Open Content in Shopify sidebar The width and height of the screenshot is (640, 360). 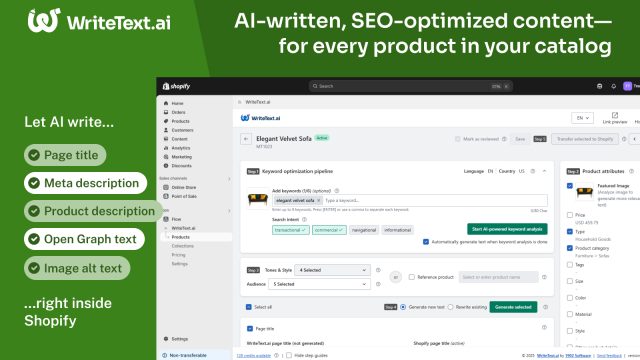pos(179,139)
